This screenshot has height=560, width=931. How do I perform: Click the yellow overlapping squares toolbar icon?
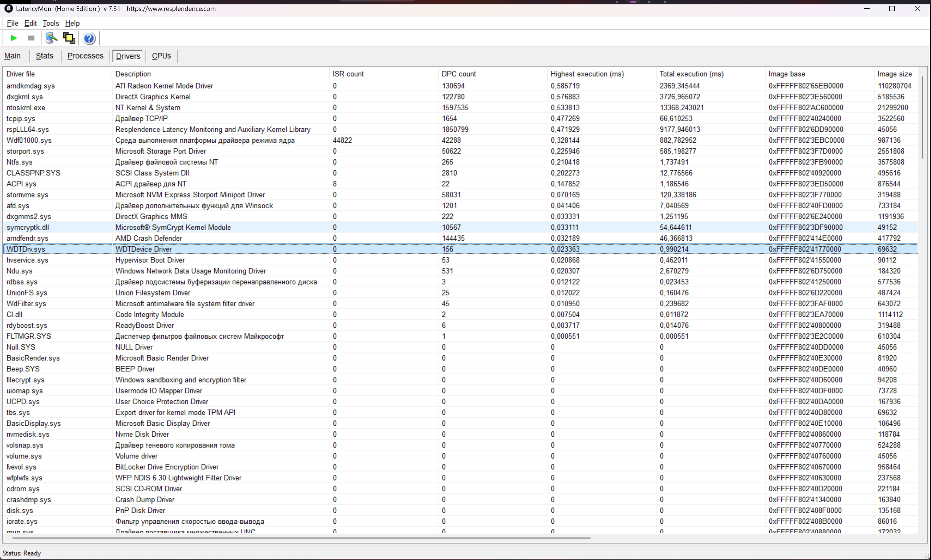(x=69, y=38)
